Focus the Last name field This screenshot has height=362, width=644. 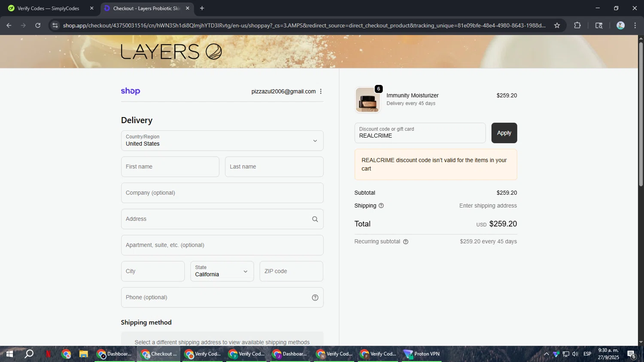coord(274,167)
